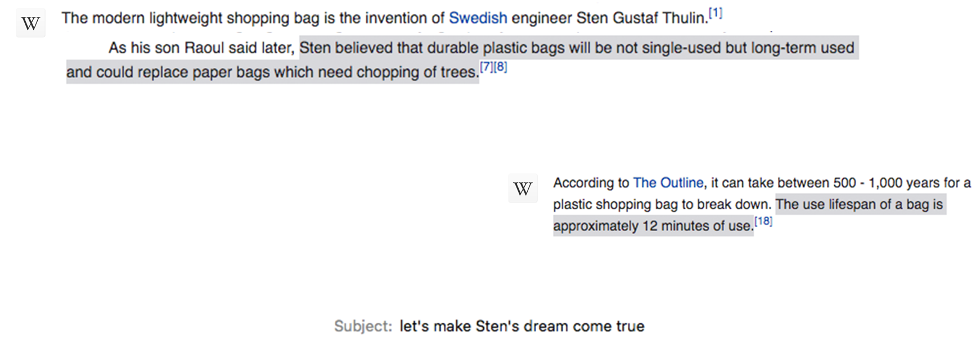Open the Swedish hyperlink

click(478, 18)
